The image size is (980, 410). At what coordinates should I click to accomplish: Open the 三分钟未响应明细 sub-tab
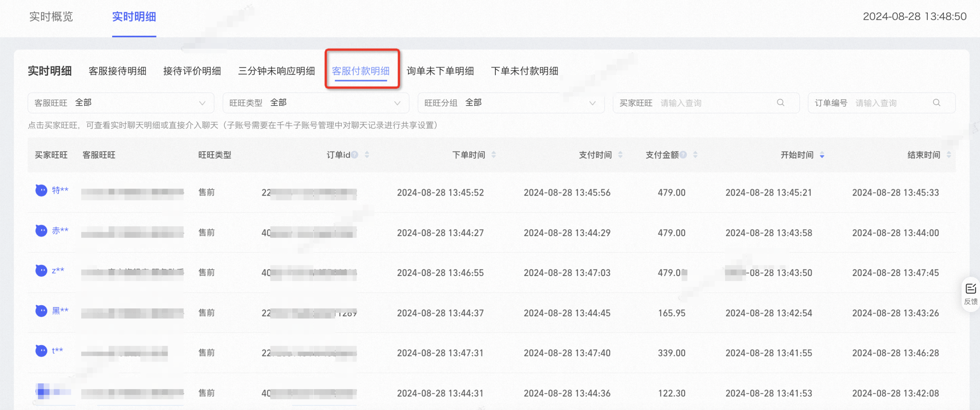277,71
